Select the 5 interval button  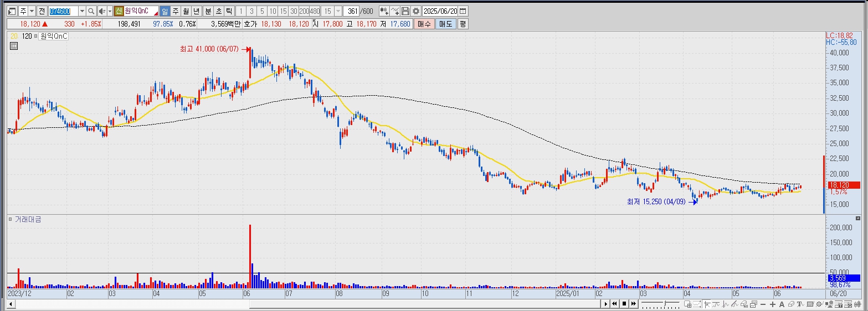coord(262,11)
